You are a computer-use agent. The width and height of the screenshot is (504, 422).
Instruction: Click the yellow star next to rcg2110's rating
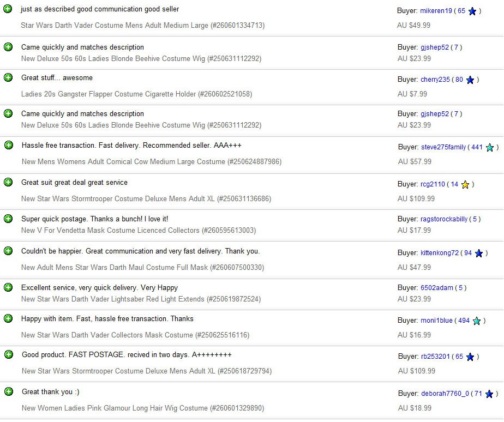tap(465, 184)
